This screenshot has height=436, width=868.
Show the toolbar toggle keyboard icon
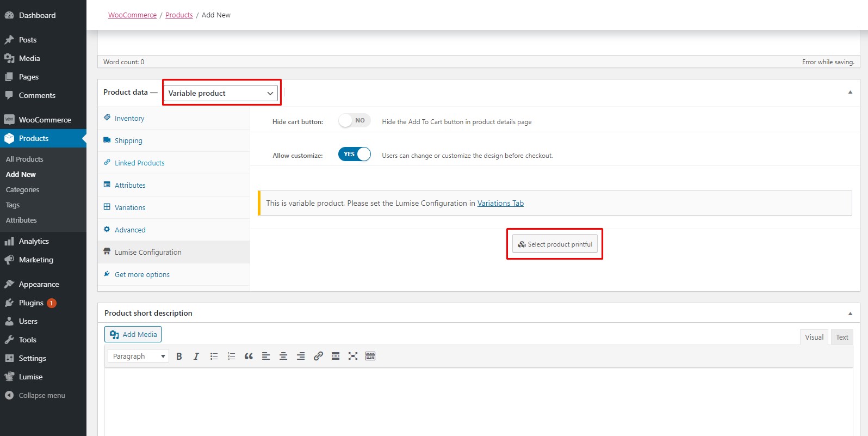tap(370, 356)
